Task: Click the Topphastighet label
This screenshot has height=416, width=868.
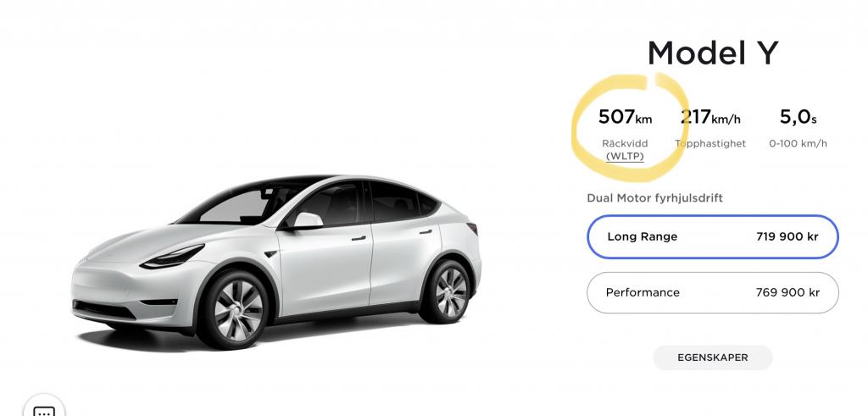Action: pyautogui.click(x=710, y=144)
